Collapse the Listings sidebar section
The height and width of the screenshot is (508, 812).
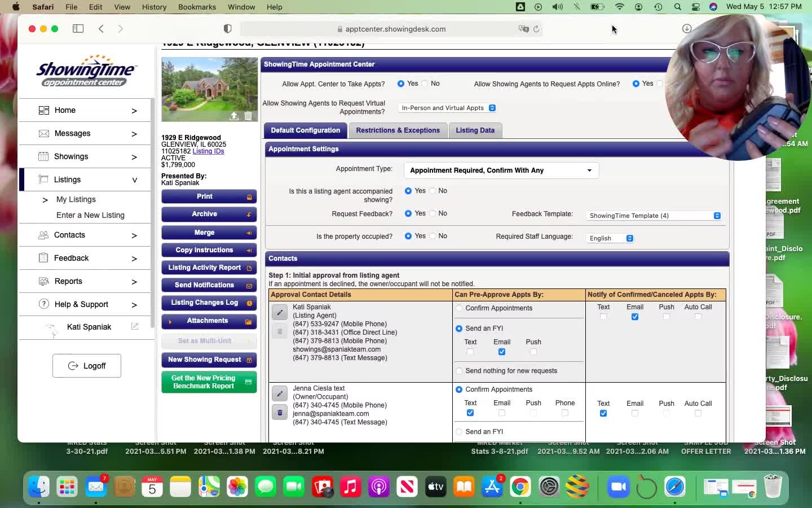tap(134, 180)
